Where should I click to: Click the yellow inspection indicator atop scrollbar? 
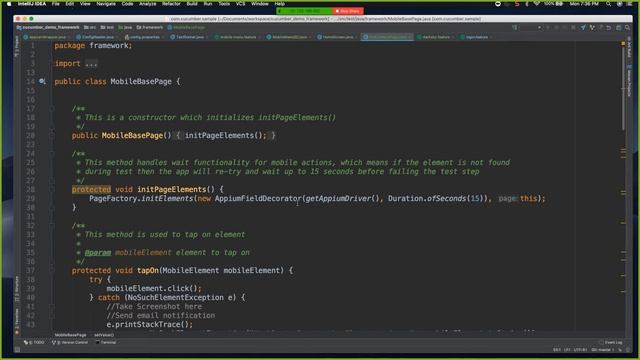point(623,43)
